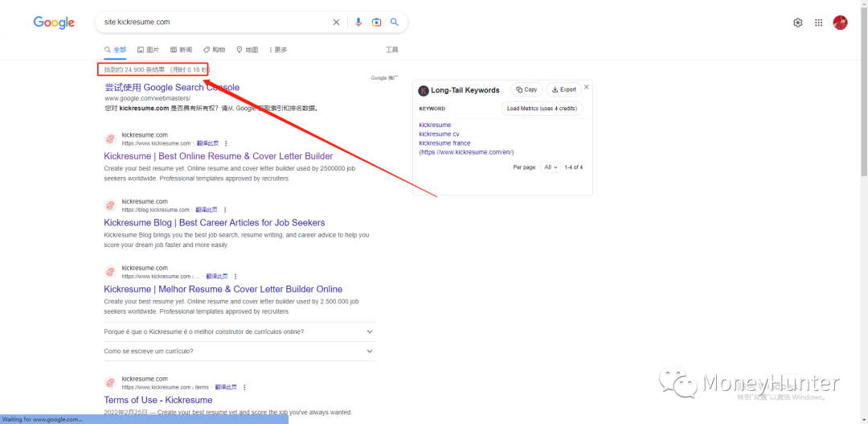Open Google settings gear icon
This screenshot has width=868, height=424.
tap(798, 23)
